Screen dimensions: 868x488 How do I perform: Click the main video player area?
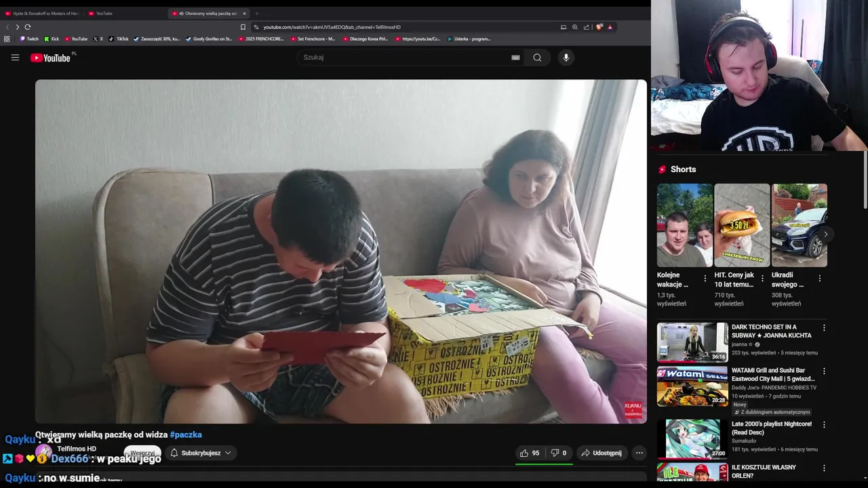pos(341,251)
